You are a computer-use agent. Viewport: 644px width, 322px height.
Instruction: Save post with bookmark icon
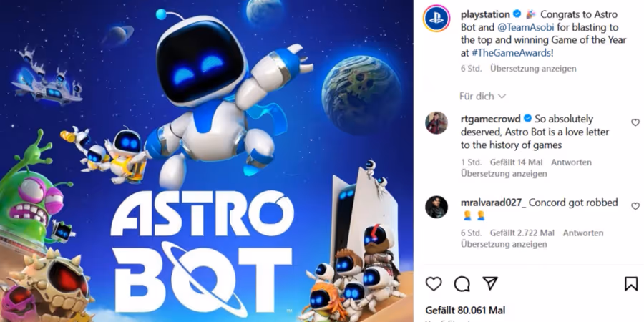(631, 284)
